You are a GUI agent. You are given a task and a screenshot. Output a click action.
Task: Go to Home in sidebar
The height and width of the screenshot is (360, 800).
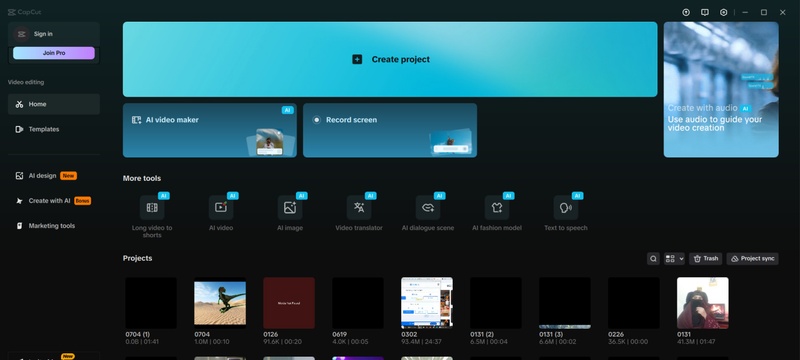54,104
